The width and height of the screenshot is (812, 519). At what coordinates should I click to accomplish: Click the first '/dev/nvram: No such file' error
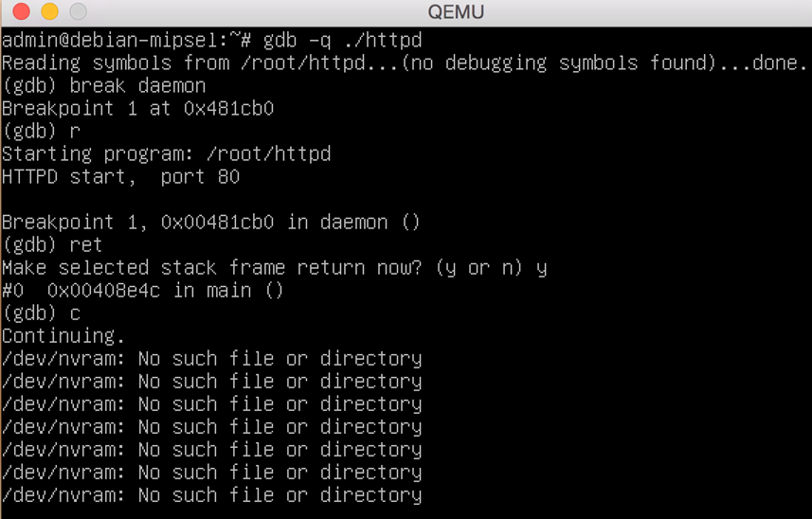point(212,359)
